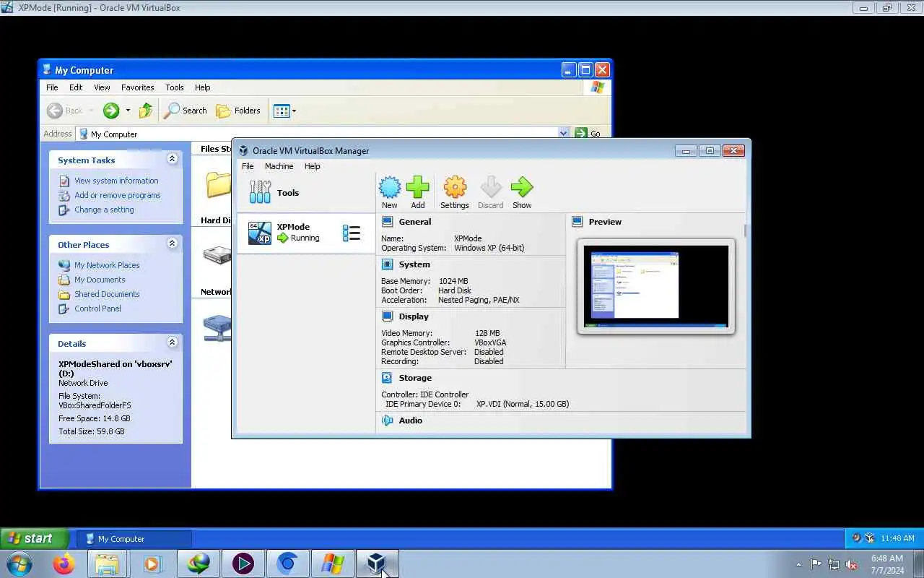Open View menu in My Computer window

point(102,87)
